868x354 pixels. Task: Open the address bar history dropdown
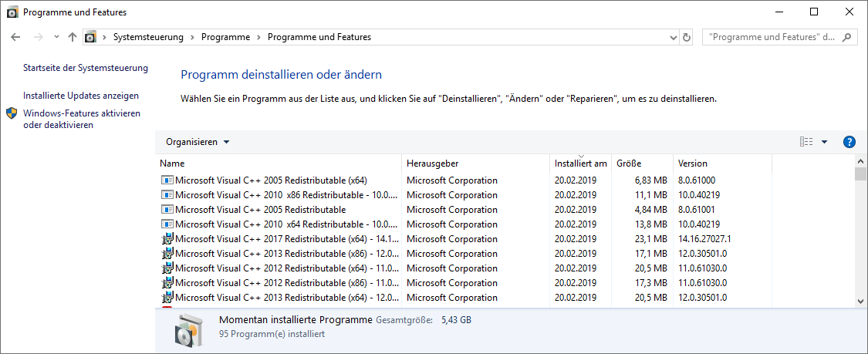673,37
